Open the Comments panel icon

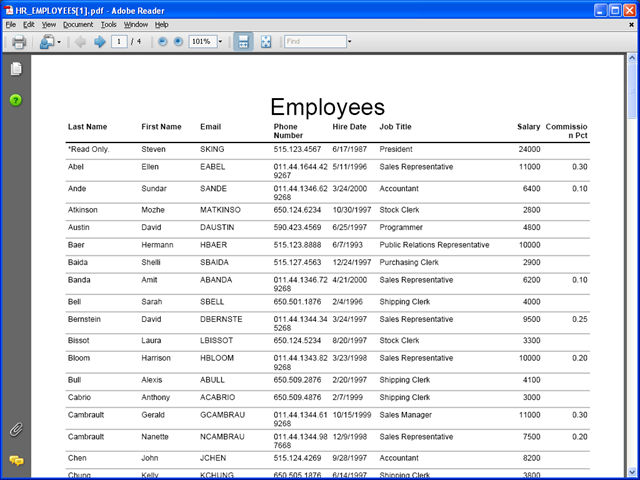click(16, 461)
